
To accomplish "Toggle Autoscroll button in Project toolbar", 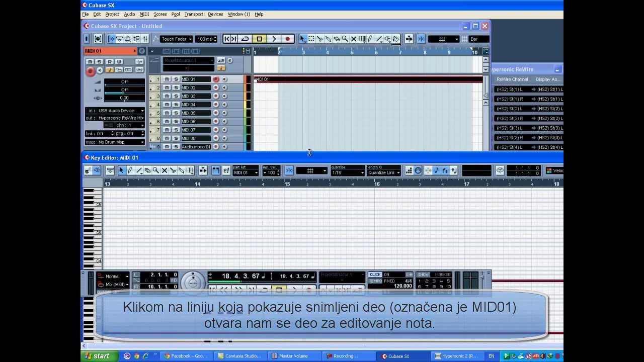I will [x=409, y=39].
